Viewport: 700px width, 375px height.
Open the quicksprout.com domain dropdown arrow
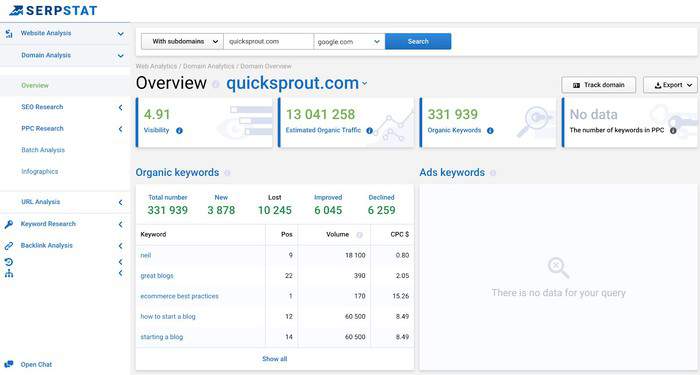pos(365,83)
